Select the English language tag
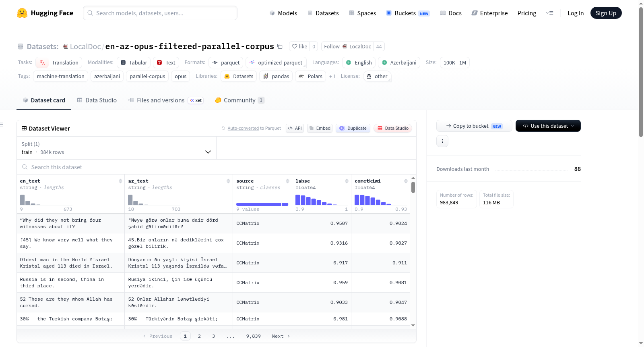644x347 pixels. click(x=359, y=62)
